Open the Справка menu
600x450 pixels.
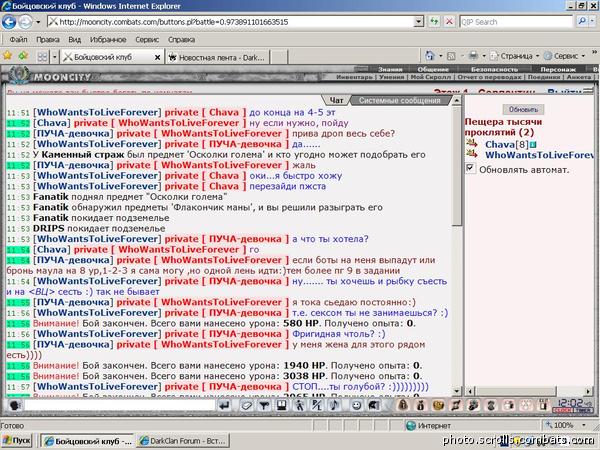[181, 39]
